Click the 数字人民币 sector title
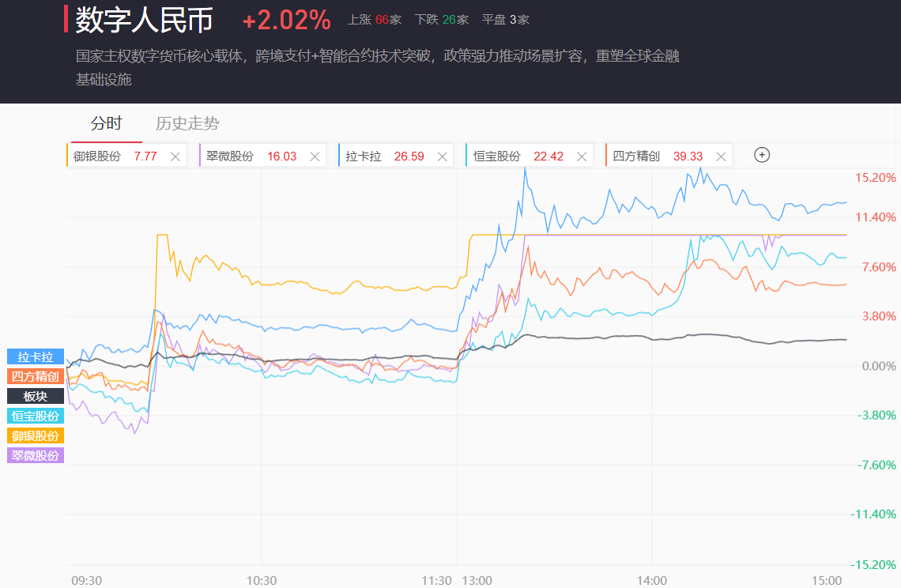This screenshot has width=901, height=588. click(145, 21)
